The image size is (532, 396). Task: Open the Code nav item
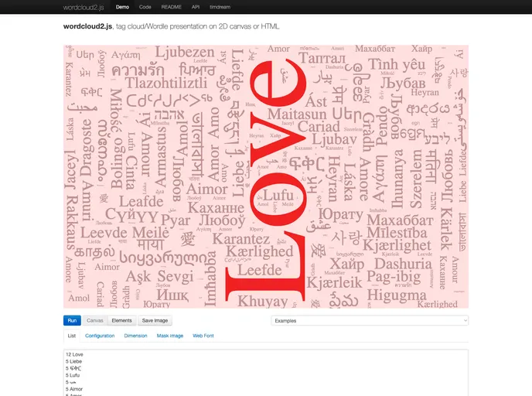145,7
